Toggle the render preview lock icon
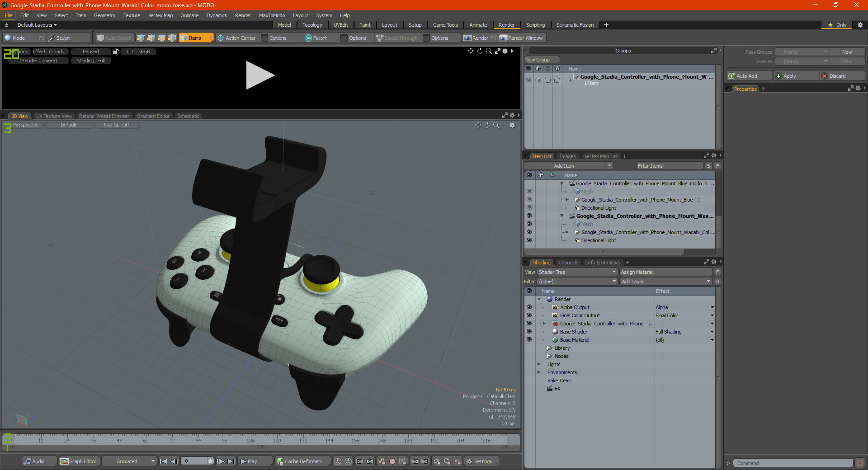 pyautogui.click(x=116, y=52)
